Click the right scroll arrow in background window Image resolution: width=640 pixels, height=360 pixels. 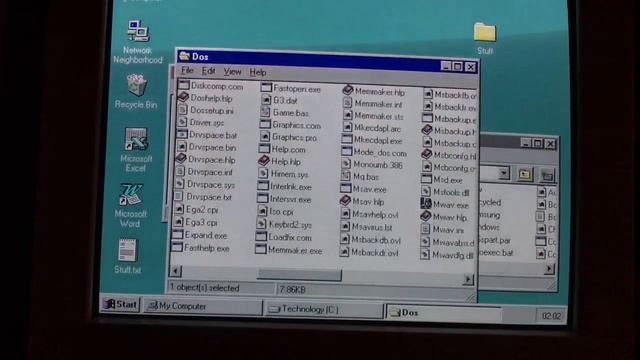click(549, 269)
